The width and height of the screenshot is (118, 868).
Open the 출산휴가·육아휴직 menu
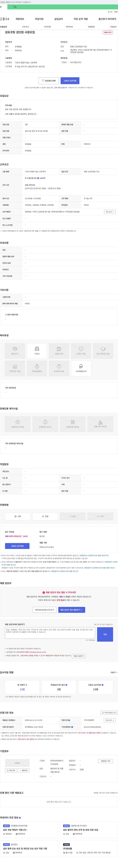107,19
